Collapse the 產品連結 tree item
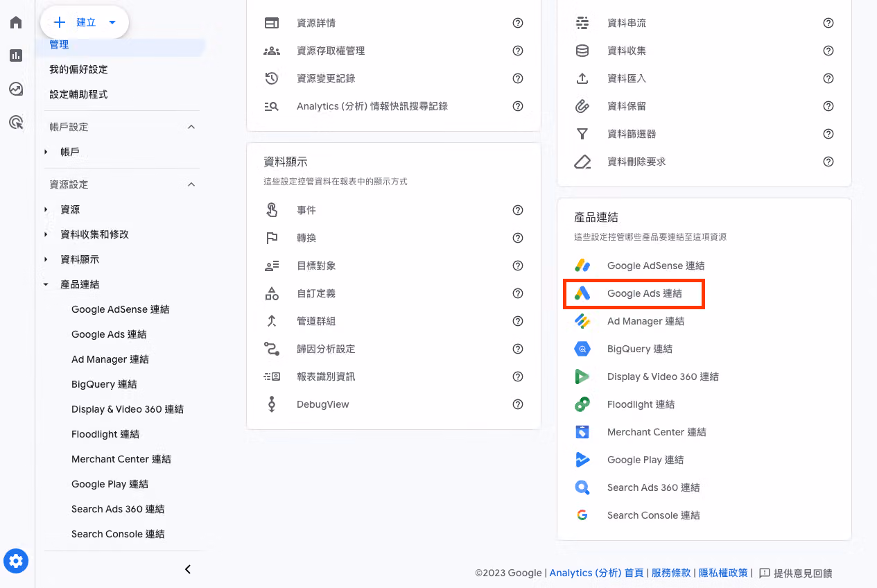Image resolution: width=877 pixels, height=588 pixels. coord(46,284)
